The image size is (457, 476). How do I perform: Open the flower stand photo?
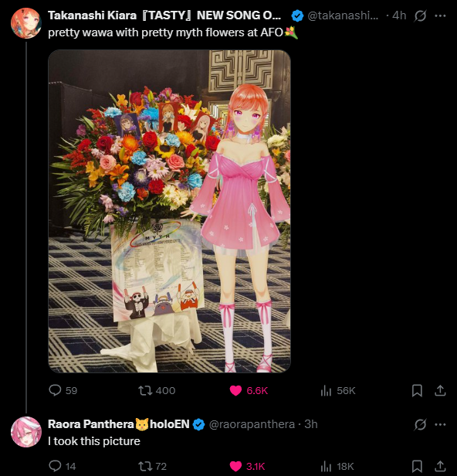pyautogui.click(x=169, y=211)
